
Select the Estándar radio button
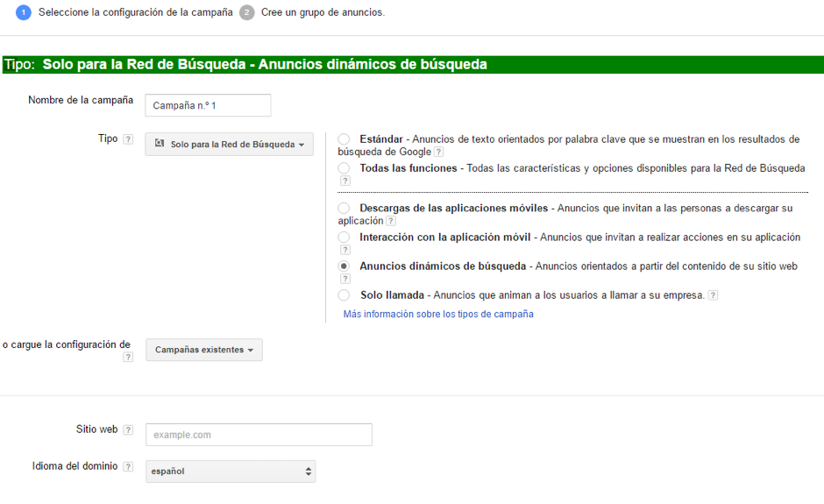click(x=344, y=139)
